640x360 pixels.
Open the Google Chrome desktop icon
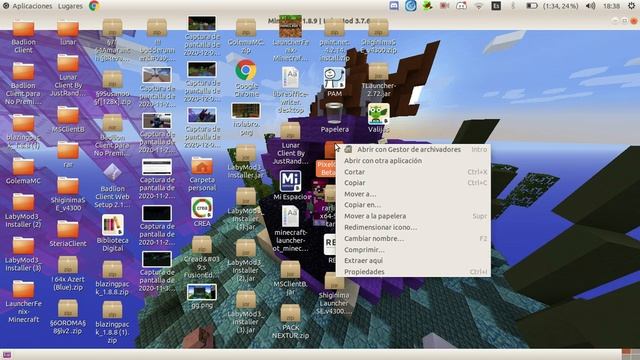click(246, 70)
